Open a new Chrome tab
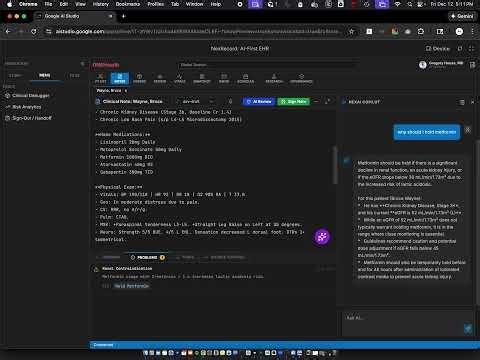This screenshot has width=480, height=360. point(123,16)
